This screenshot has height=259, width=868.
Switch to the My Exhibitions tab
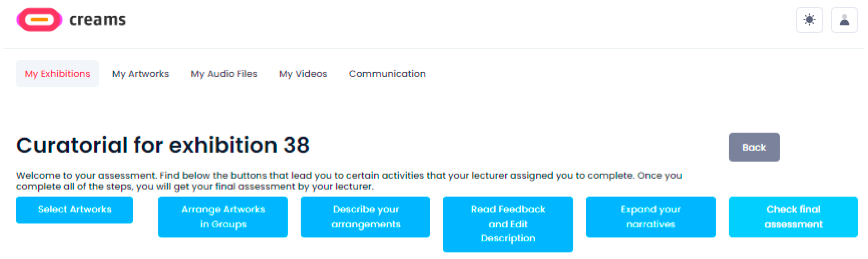tap(57, 73)
